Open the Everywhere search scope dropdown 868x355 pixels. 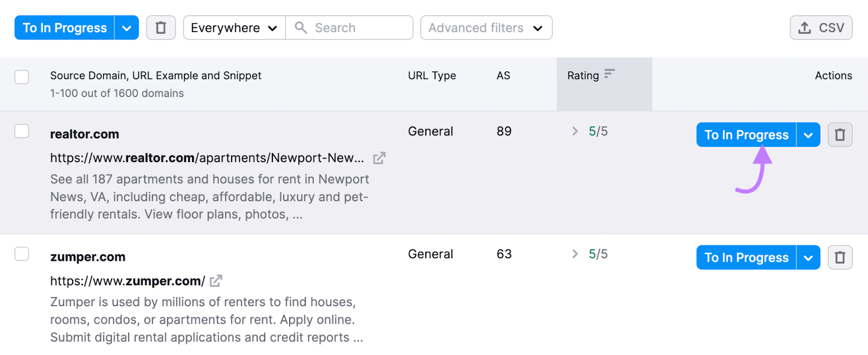234,28
